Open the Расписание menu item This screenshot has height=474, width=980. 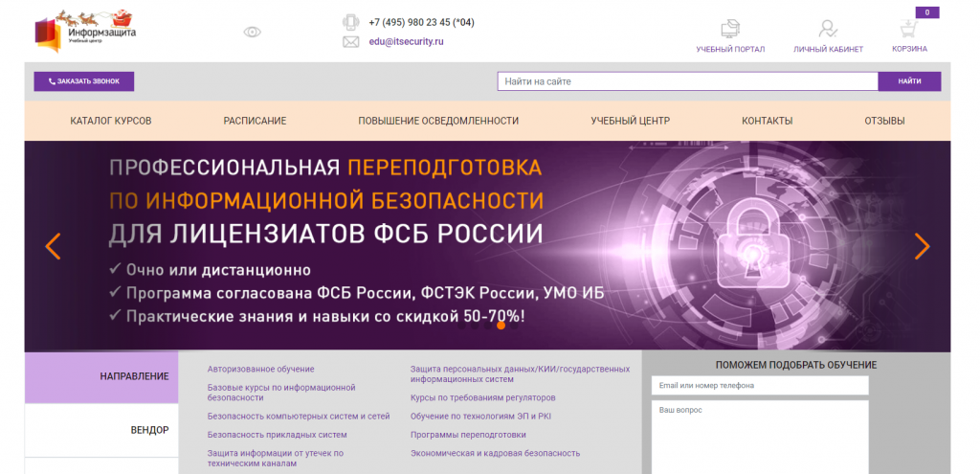[255, 122]
